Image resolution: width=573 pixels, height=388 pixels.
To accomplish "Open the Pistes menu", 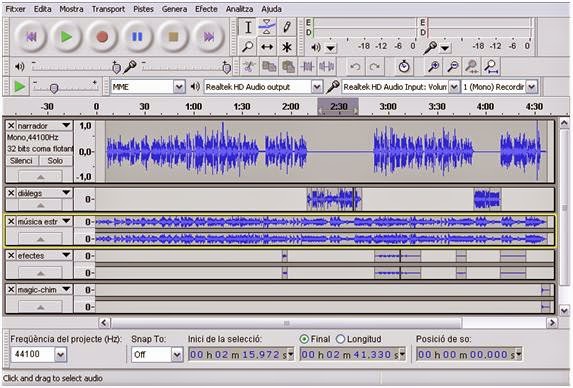I will tap(143, 9).
